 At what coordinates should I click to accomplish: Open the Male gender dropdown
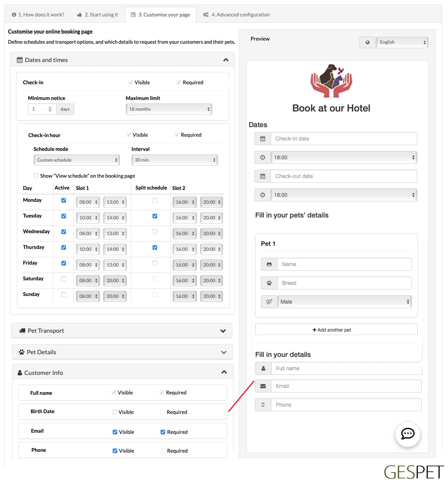pyautogui.click(x=344, y=302)
